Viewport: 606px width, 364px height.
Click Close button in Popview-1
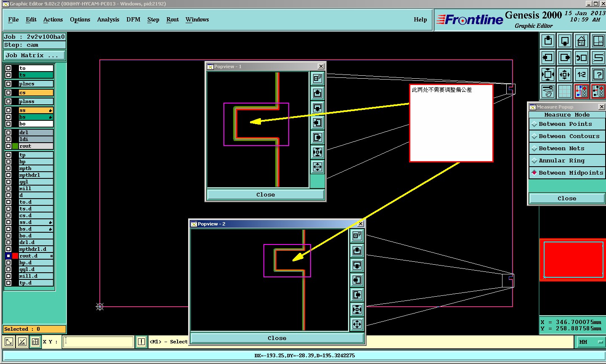[266, 194]
